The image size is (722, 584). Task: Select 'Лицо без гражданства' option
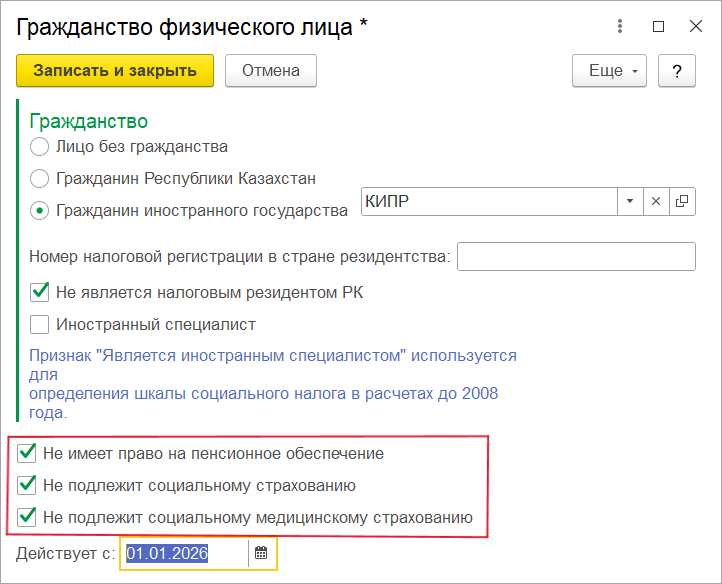[39, 147]
